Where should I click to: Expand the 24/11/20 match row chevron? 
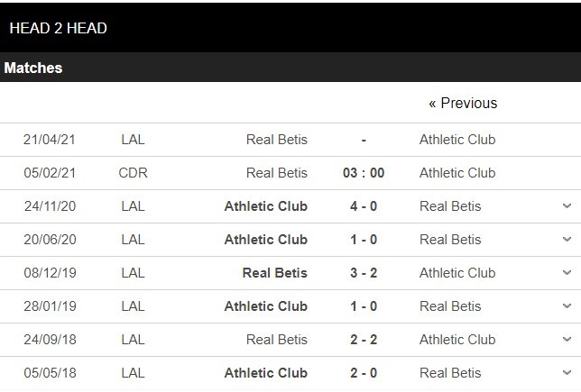(x=567, y=206)
